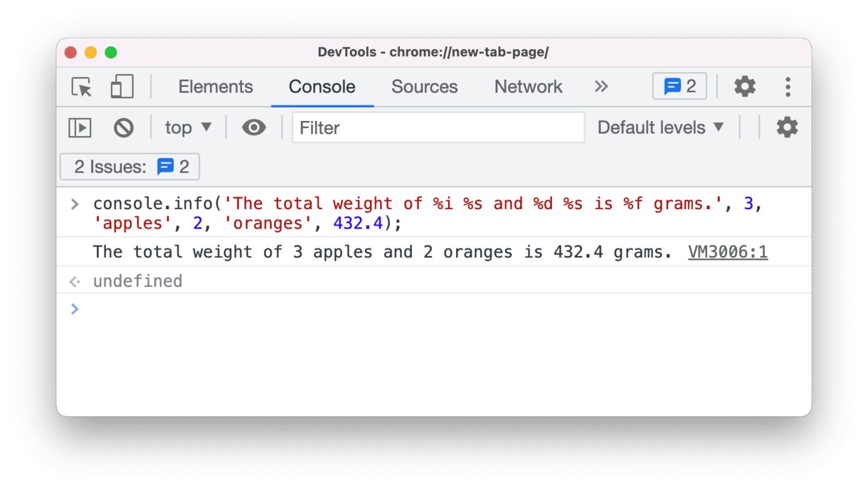Open the three-dot customize DevTools menu
Image resolution: width=868 pixels, height=491 pixels.
tap(788, 87)
